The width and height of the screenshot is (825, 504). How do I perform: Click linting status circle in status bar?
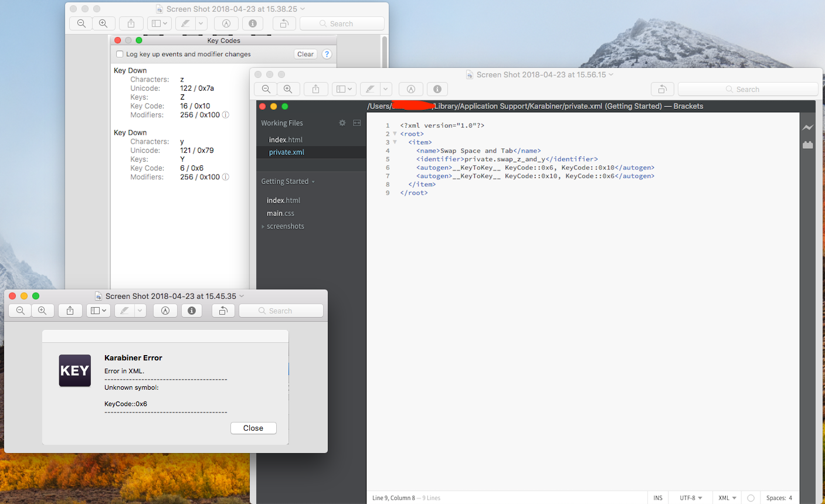(x=751, y=498)
